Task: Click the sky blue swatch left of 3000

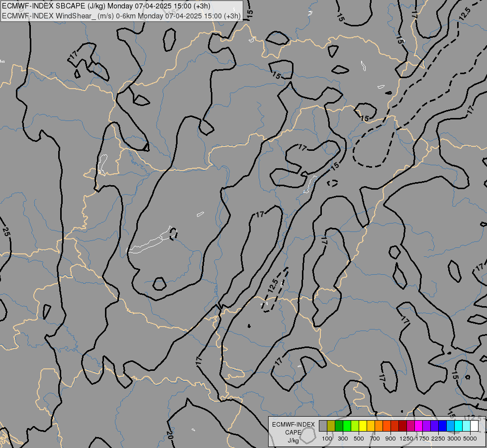Action: (x=451, y=426)
